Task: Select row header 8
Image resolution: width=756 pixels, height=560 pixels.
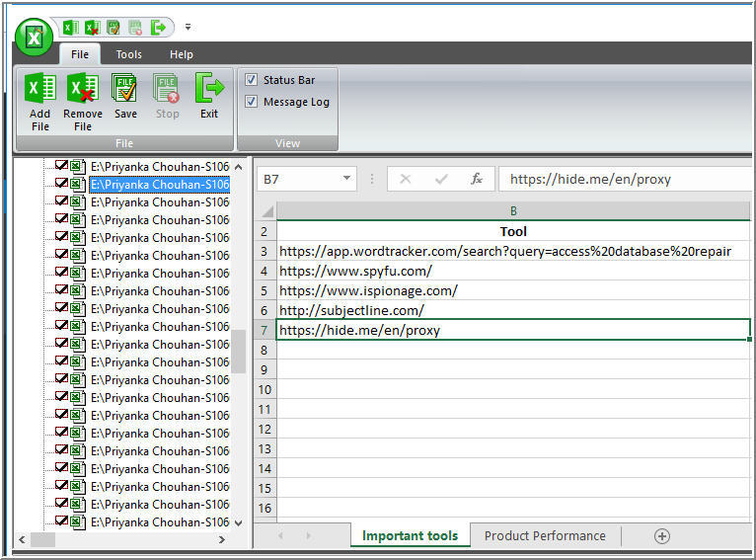Action: [x=265, y=351]
